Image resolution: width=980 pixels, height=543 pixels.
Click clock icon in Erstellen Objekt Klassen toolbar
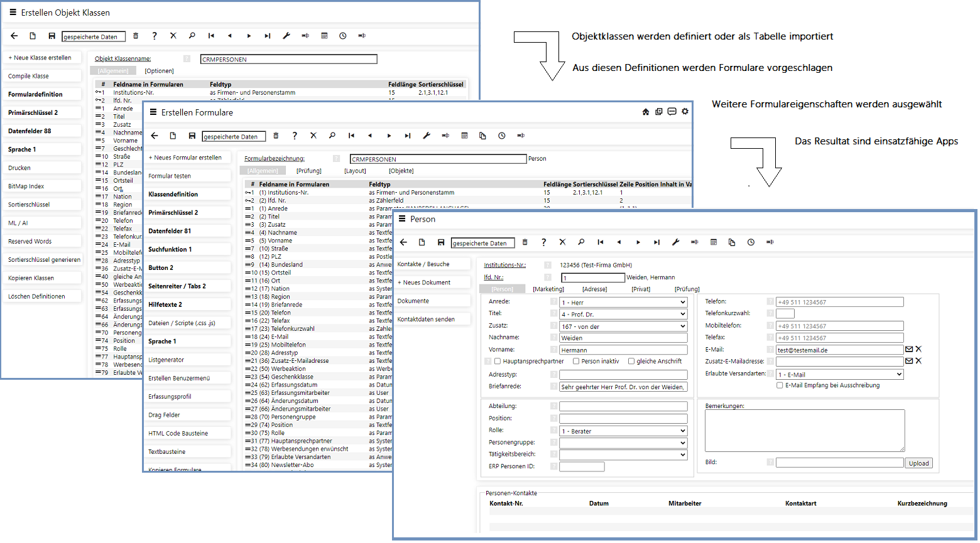point(343,36)
